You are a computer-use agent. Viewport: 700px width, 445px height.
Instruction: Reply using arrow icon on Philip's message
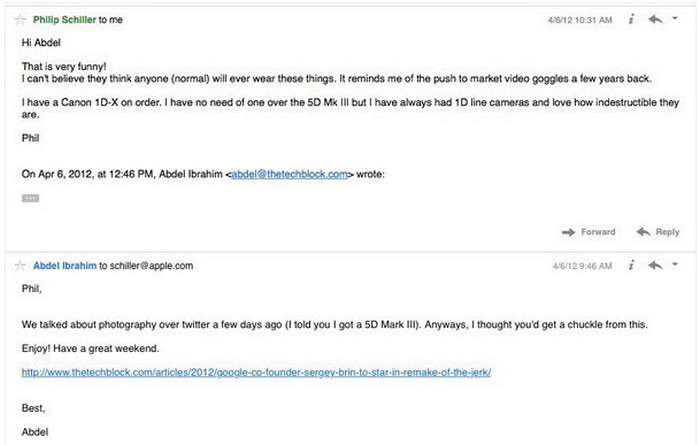(656, 20)
